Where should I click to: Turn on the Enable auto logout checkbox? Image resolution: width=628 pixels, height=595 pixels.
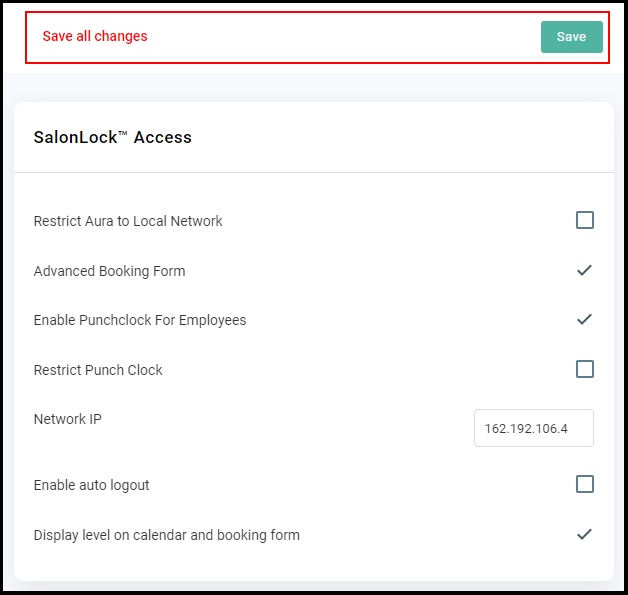[x=585, y=484]
